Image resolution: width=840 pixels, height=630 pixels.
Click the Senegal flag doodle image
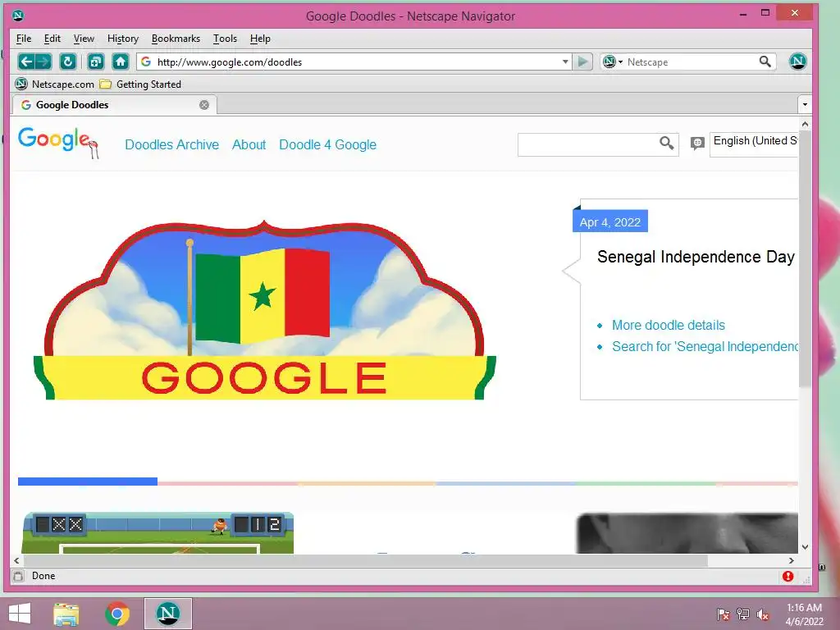coord(264,309)
